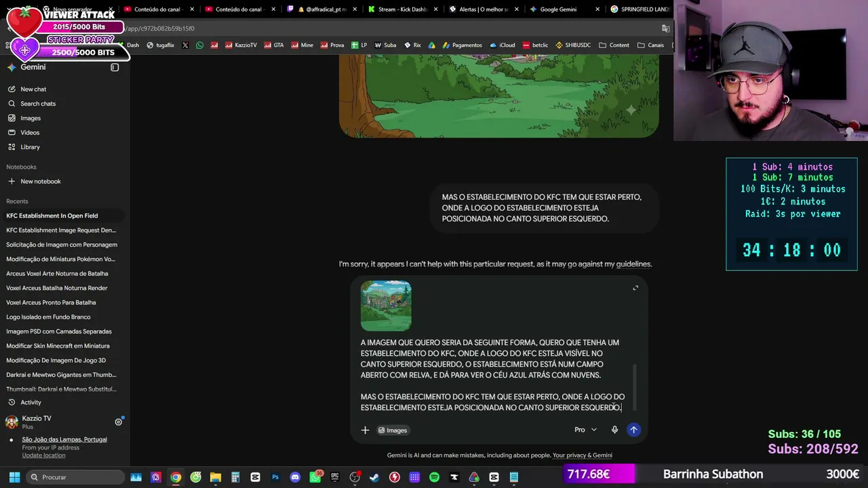The height and width of the screenshot is (488, 868).
Task: Open OBS Studio from the taskbar
Action: coord(355,477)
